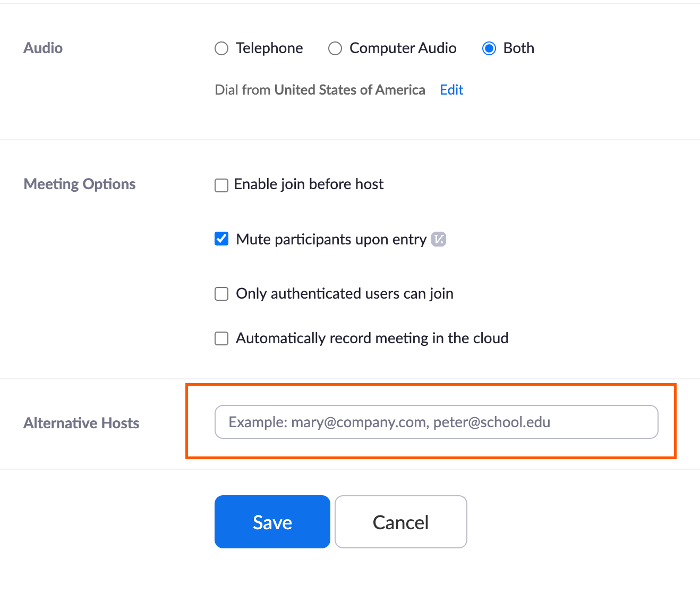Click the 'Only authenticated users can join' text
Viewport: 700px width, 593px height.
tap(345, 294)
